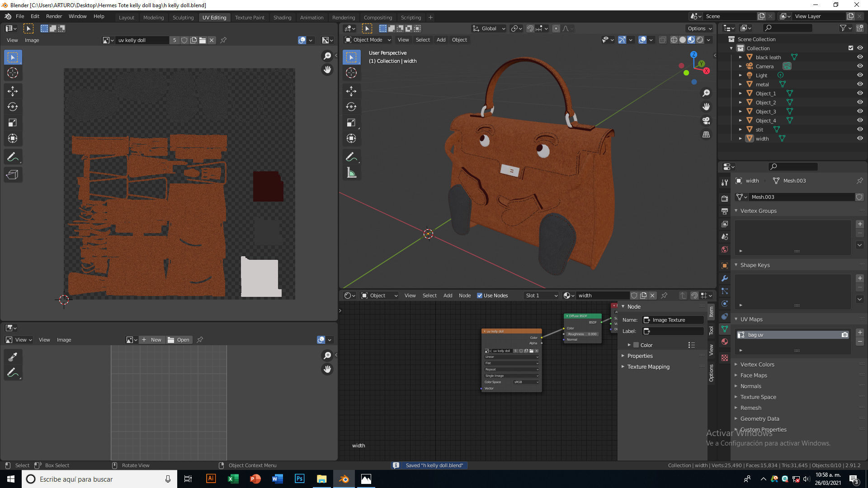Select the Move tool in 3D viewport

click(351, 91)
